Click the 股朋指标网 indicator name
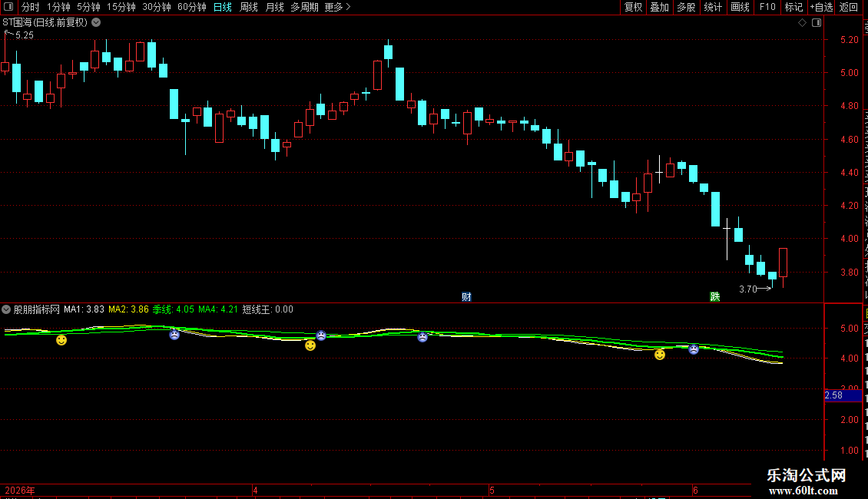The height and width of the screenshot is (499, 868). 37,309
